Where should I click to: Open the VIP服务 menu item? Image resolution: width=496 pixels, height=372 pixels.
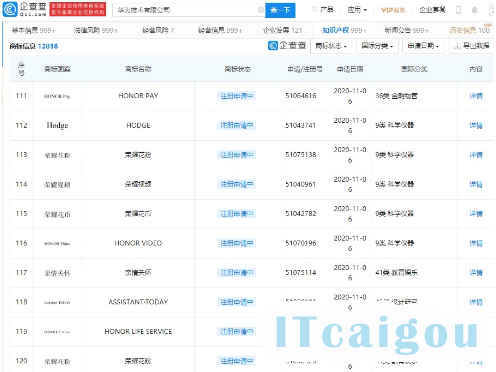393,10
